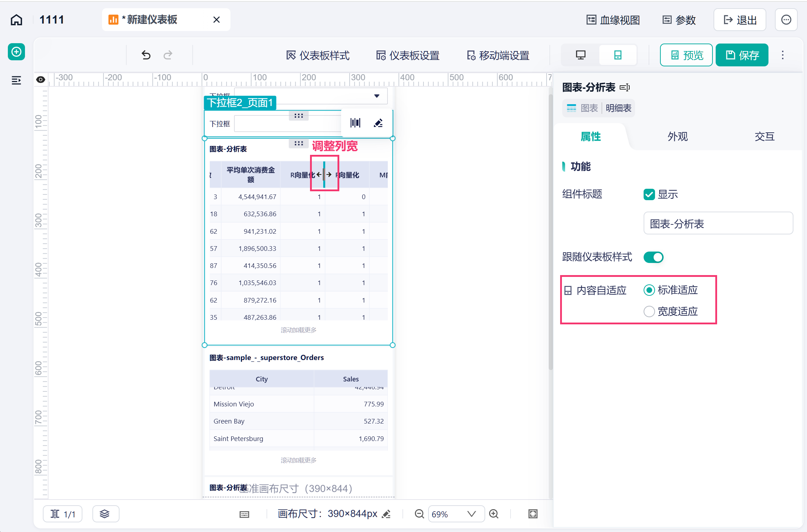
Task: Switch to mobile layout view
Action: click(618, 55)
